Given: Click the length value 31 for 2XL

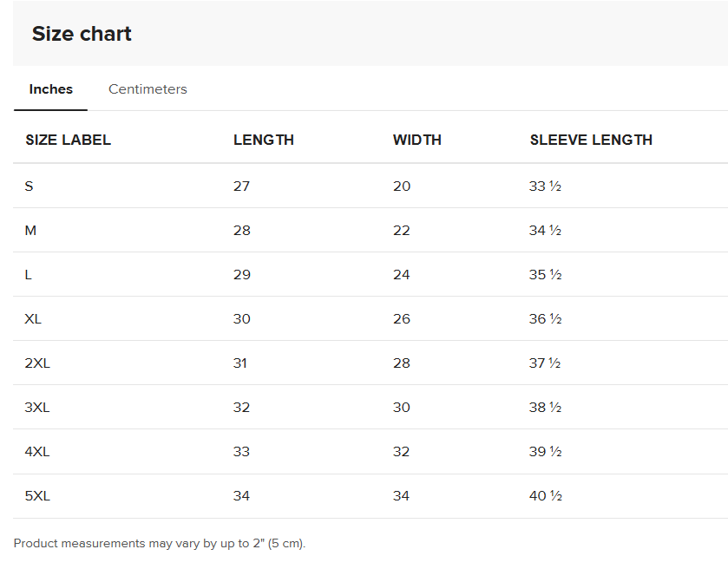Looking at the screenshot, I should pyautogui.click(x=240, y=363).
